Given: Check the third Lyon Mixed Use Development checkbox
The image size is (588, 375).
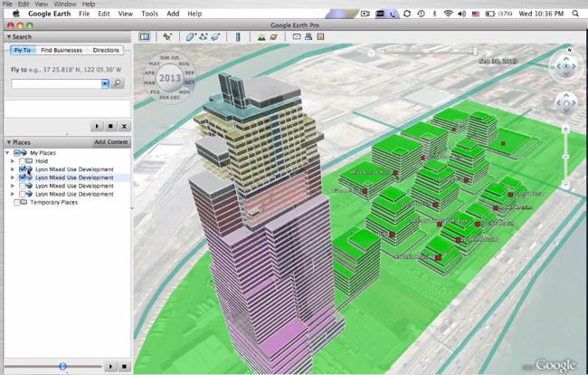Looking at the screenshot, I should [x=22, y=186].
